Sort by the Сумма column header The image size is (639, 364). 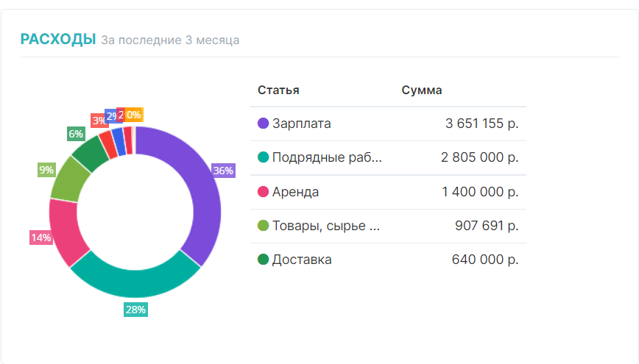point(421,90)
